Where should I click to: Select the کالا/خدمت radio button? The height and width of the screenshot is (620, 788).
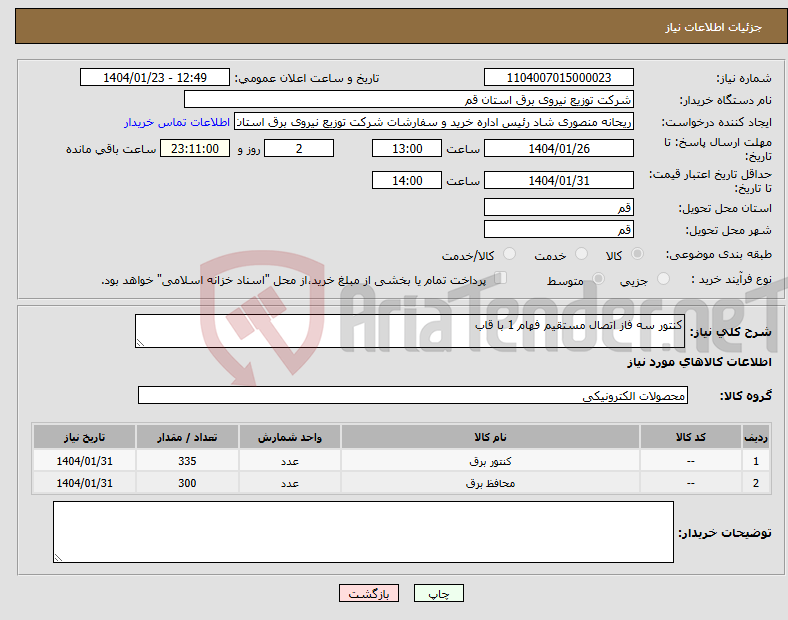[509, 254]
